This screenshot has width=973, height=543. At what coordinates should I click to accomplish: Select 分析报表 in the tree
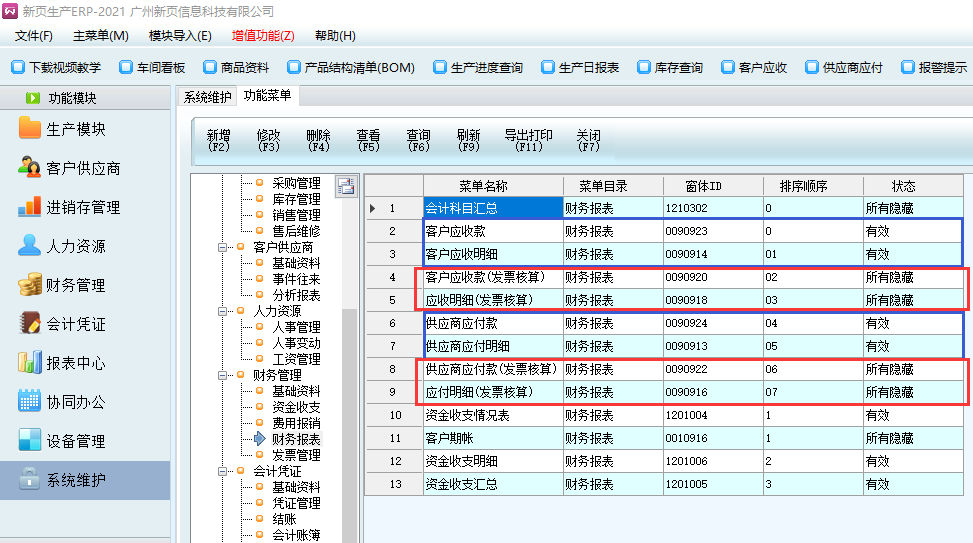tap(297, 295)
